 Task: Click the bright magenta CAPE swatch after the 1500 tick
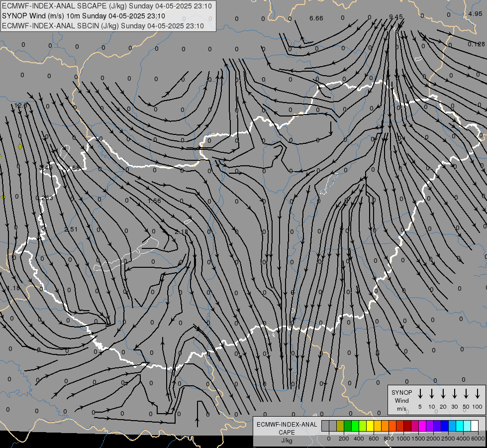pyautogui.click(x=423, y=426)
